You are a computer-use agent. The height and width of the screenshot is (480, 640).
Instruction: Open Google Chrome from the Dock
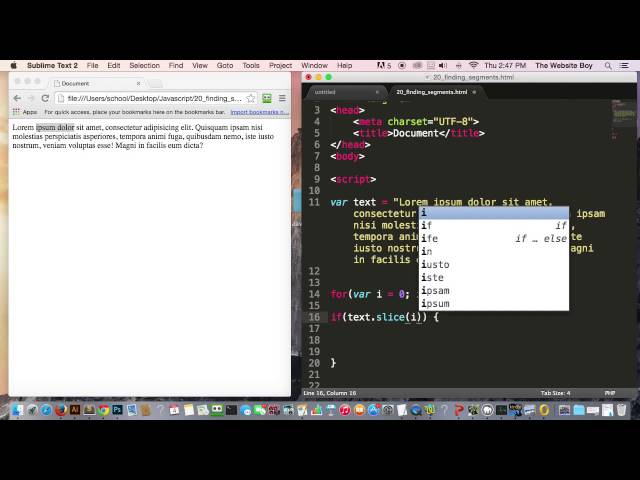(x=103, y=410)
